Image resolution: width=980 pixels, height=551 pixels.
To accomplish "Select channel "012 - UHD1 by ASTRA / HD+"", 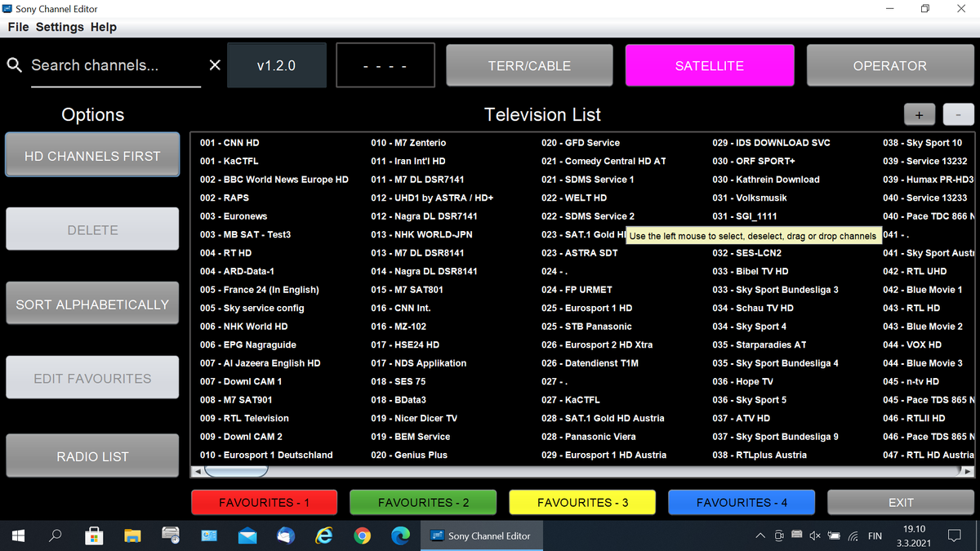I will [x=432, y=198].
